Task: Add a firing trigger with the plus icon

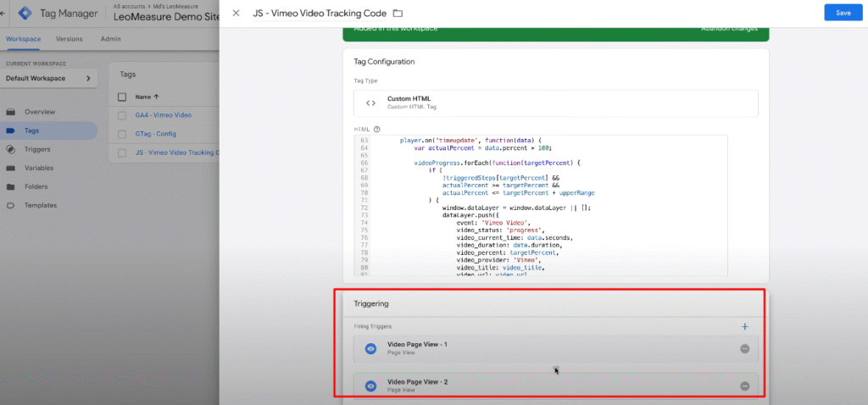Action: [744, 326]
